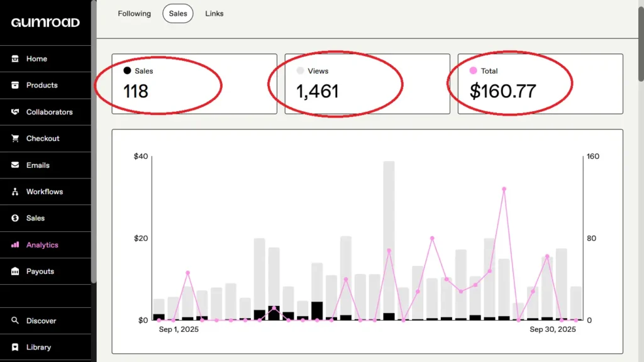Open Emails via envelope icon

point(15,165)
